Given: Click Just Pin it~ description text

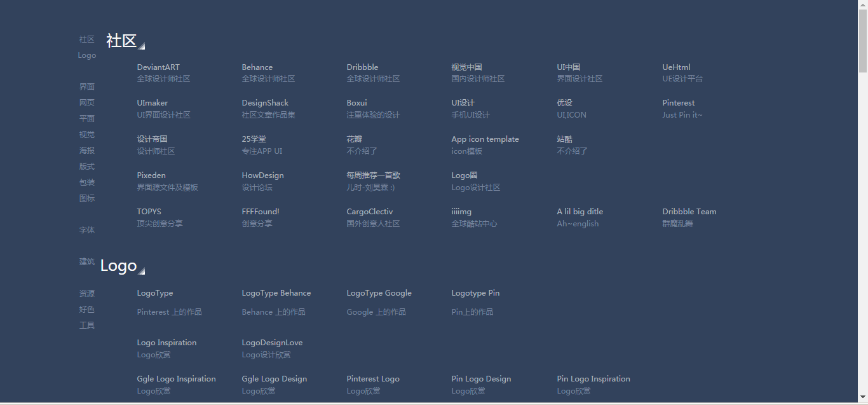Looking at the screenshot, I should (x=682, y=115).
